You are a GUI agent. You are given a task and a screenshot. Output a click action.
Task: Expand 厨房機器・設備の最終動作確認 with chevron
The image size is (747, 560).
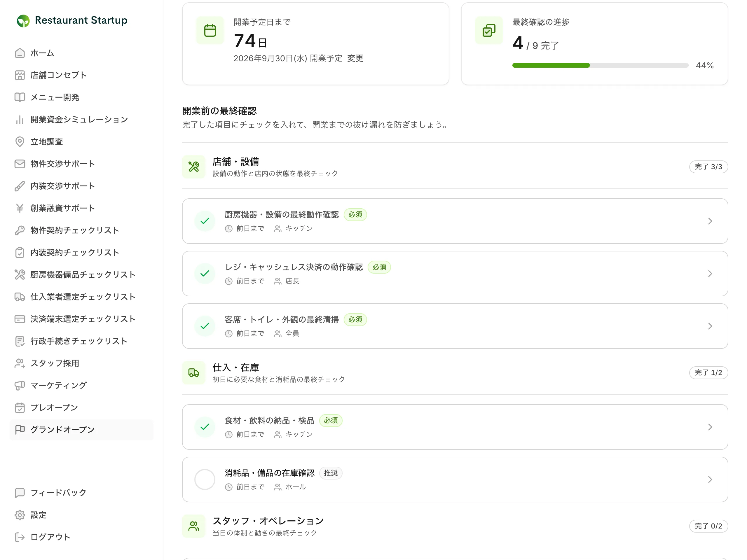point(710,221)
